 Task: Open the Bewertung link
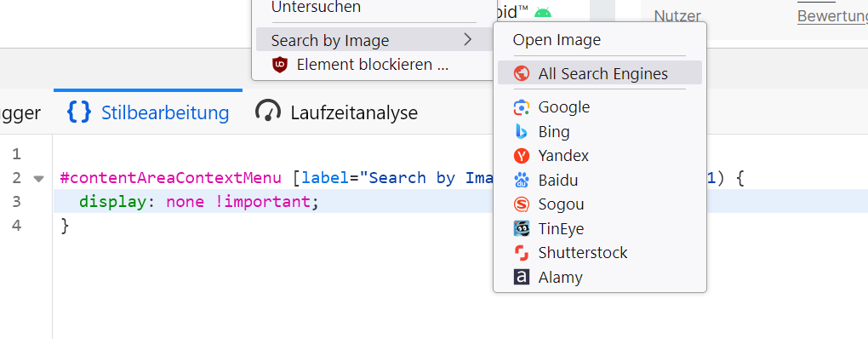pyautogui.click(x=832, y=16)
